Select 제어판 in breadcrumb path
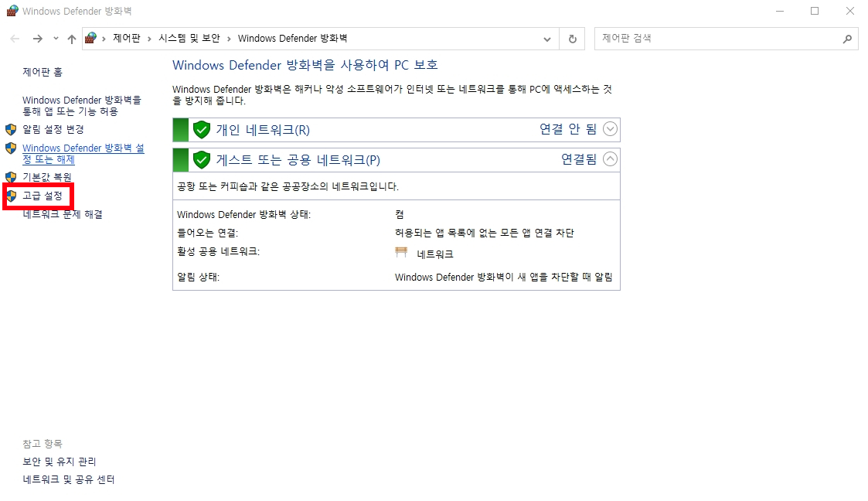 (x=127, y=38)
